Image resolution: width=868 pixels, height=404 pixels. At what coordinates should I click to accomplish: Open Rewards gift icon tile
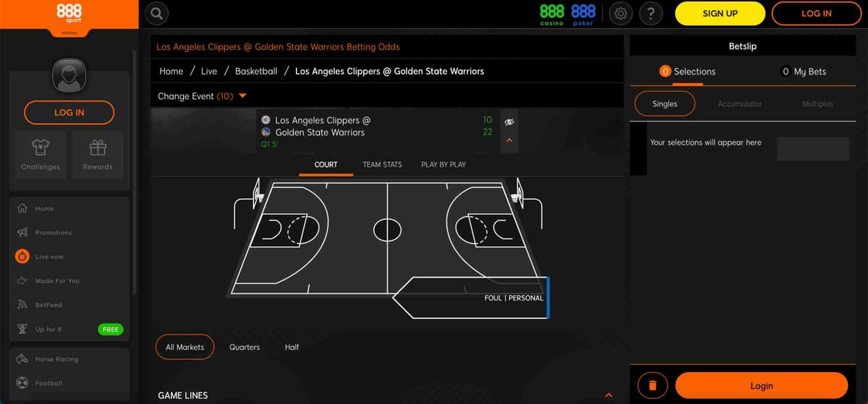(x=98, y=155)
